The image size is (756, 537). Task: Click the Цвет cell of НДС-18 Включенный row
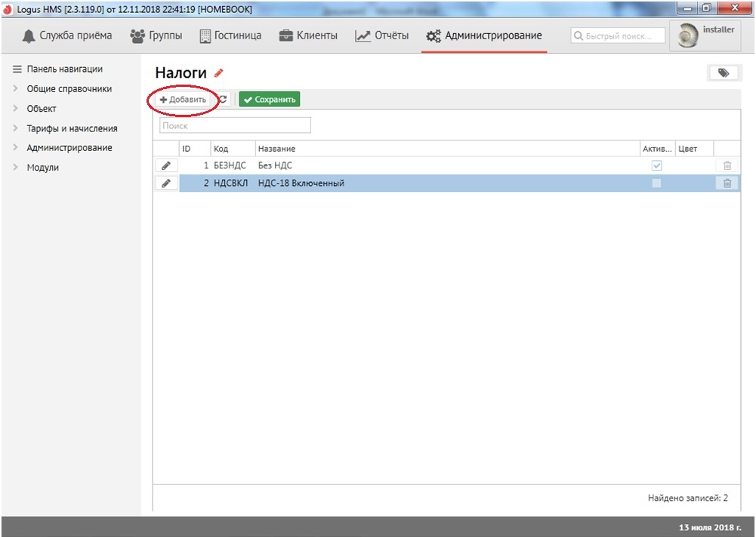(x=694, y=184)
